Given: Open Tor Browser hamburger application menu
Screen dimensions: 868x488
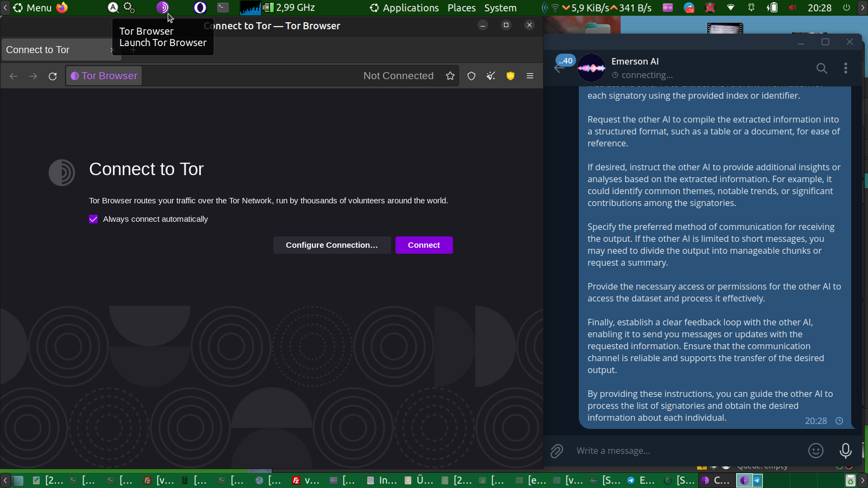Looking at the screenshot, I should (530, 76).
